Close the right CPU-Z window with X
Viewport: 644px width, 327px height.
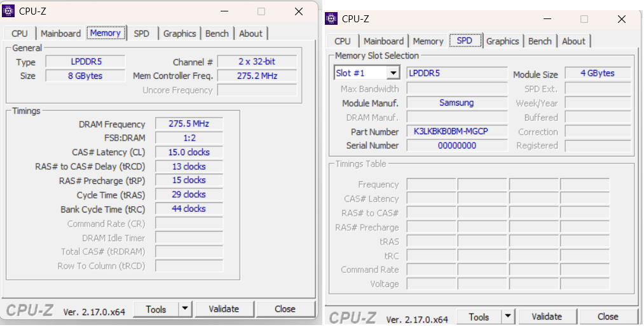pos(621,19)
